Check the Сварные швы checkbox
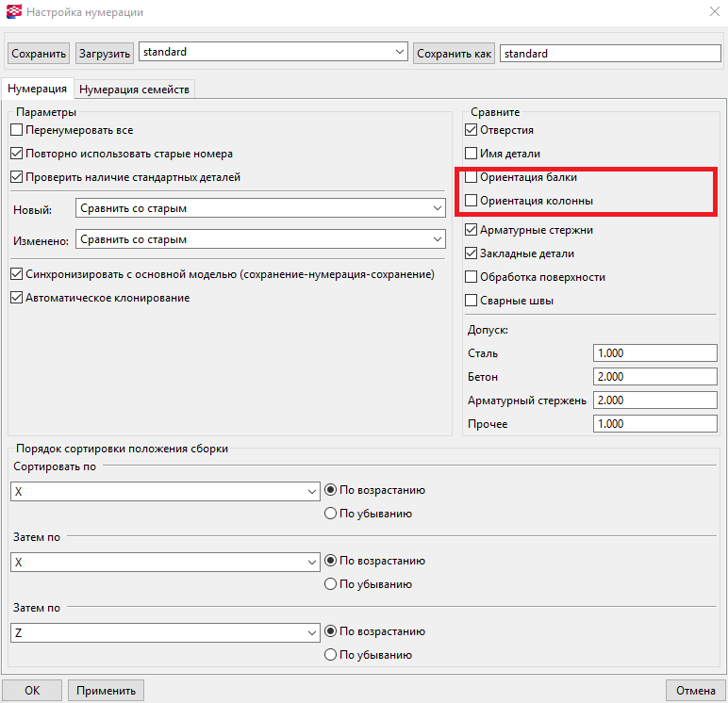 pos(472,301)
